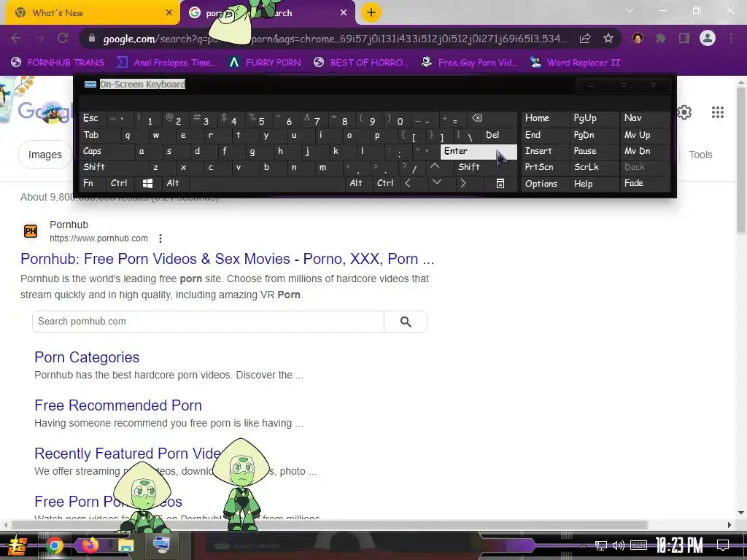747x560 pixels.
Task: Go back using the browser back arrow
Action: coord(16,39)
